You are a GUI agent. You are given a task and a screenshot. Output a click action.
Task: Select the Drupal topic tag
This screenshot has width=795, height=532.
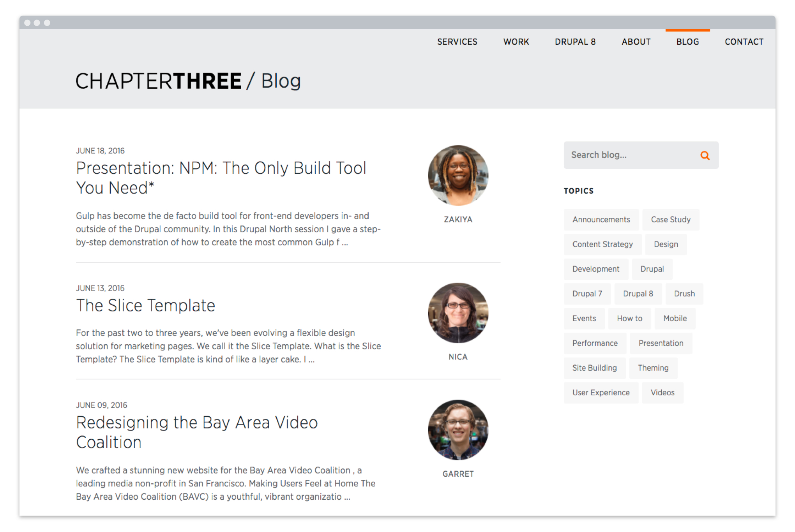(652, 269)
